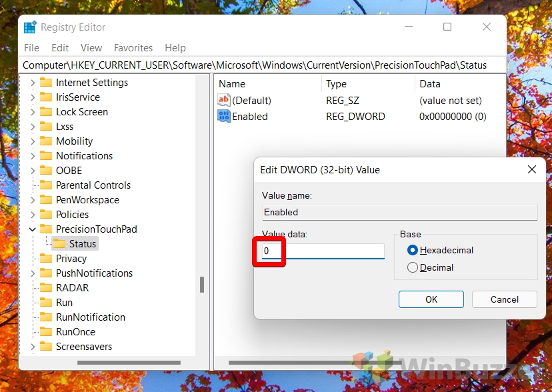Expand the Lock Screen key
This screenshot has width=552, height=392.
(33, 112)
